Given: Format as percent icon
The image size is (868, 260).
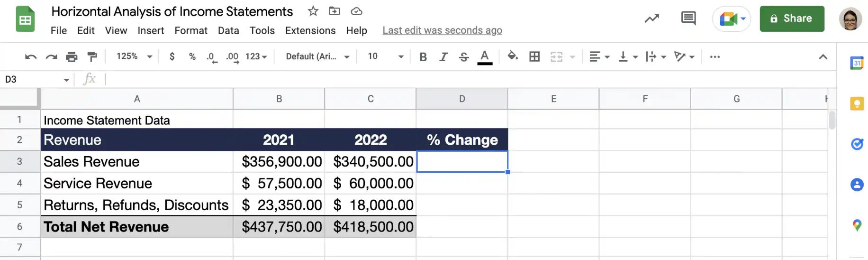Looking at the screenshot, I should [192, 56].
